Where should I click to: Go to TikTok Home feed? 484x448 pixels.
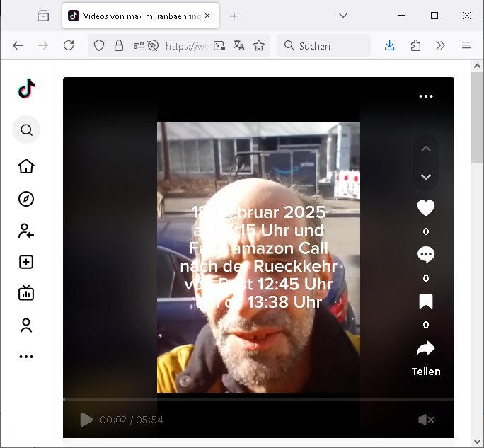click(x=26, y=166)
